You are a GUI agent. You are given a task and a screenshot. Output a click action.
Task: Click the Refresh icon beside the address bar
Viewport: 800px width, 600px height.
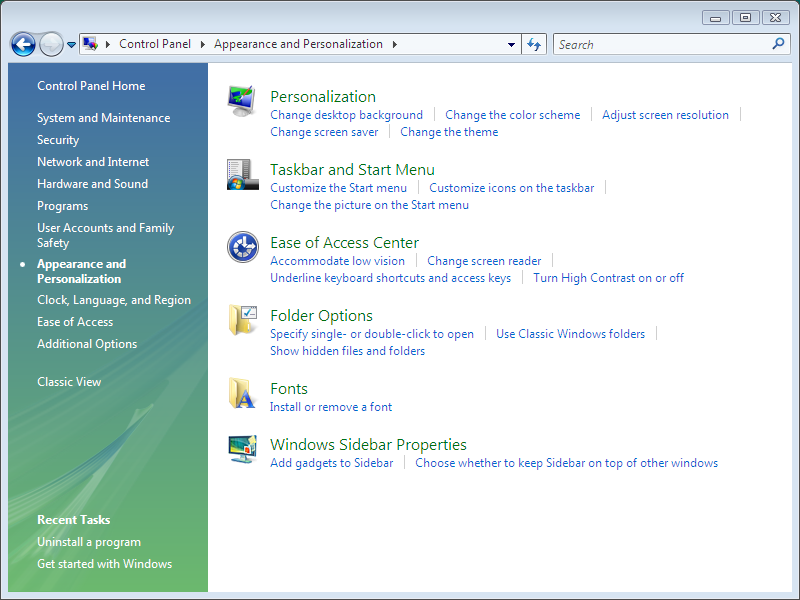click(x=533, y=44)
